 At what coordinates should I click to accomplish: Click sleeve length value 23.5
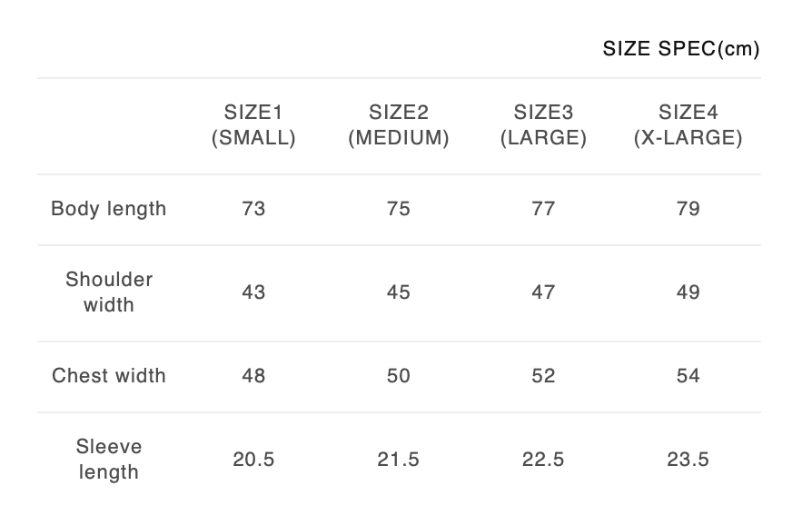point(688,460)
